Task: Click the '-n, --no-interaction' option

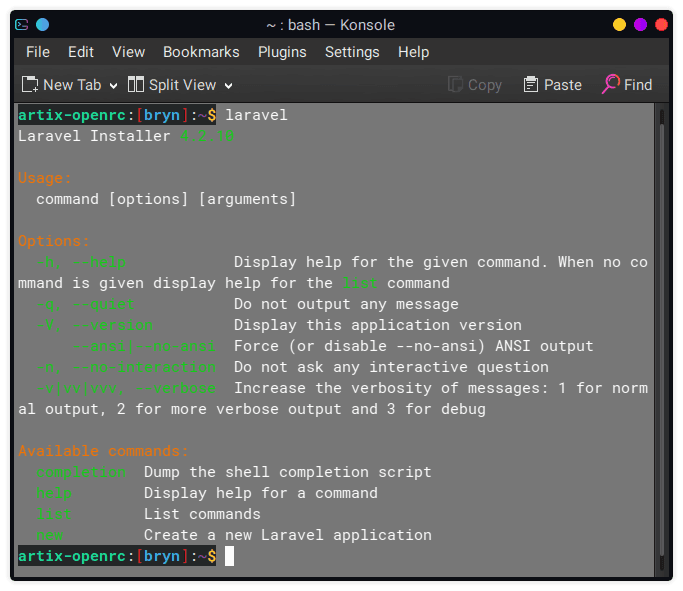Action: 126,367
